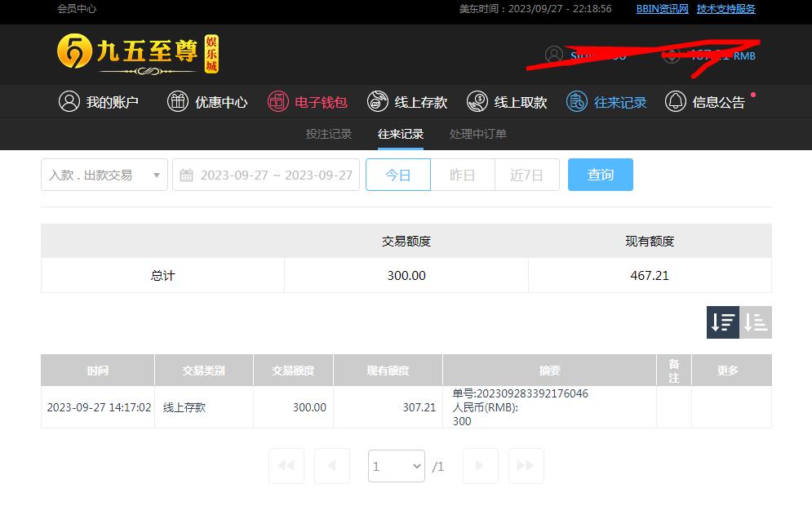Viewport: 812px width, 515px height.
Task: Open the 入款 . 出款交易 type dropdown
Action: [x=104, y=175]
